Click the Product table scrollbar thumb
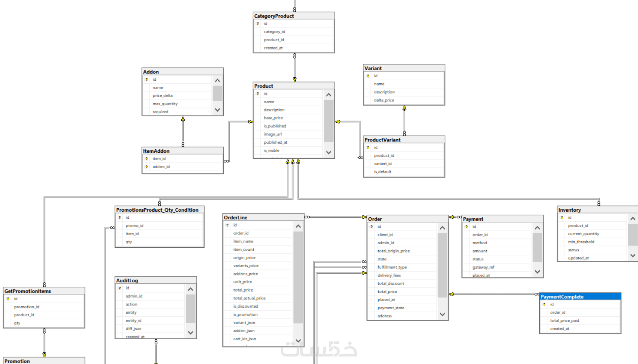638x364 pixels. pos(329,121)
